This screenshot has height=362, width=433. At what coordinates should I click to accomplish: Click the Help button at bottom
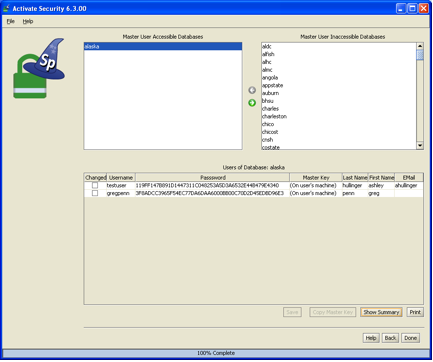[x=371, y=338]
